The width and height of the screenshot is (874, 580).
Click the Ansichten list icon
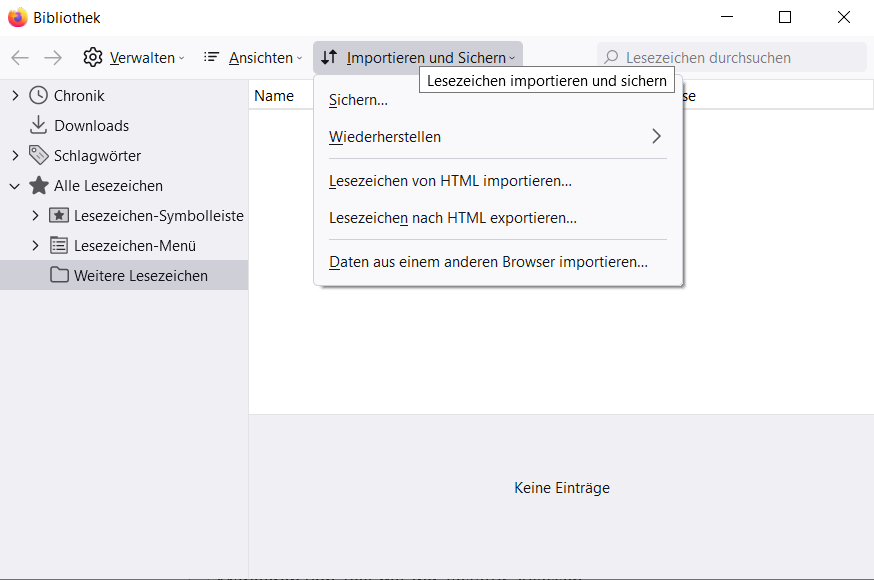tap(212, 58)
